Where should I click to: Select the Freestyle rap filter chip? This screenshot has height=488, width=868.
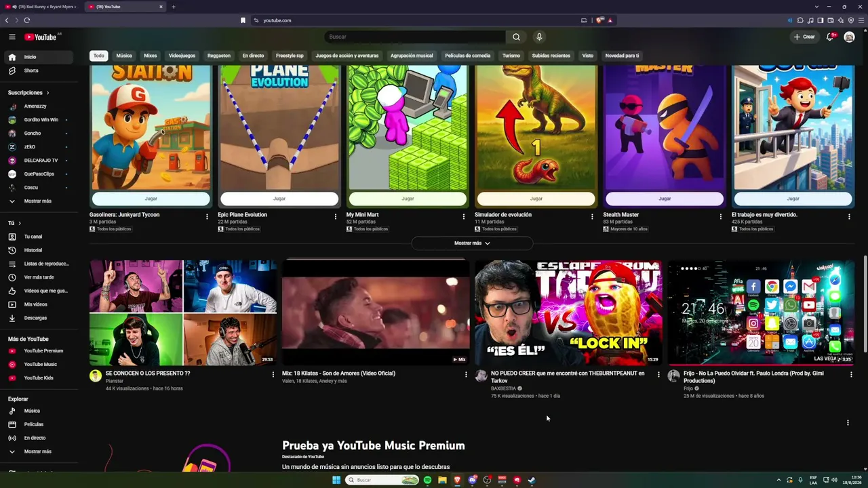pyautogui.click(x=290, y=56)
